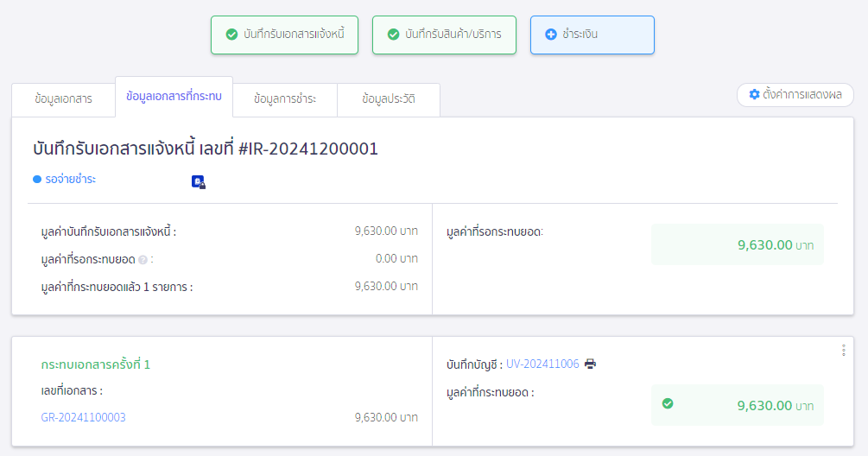
Task: Click บันทึกบัญชี label
Action: 474,364
